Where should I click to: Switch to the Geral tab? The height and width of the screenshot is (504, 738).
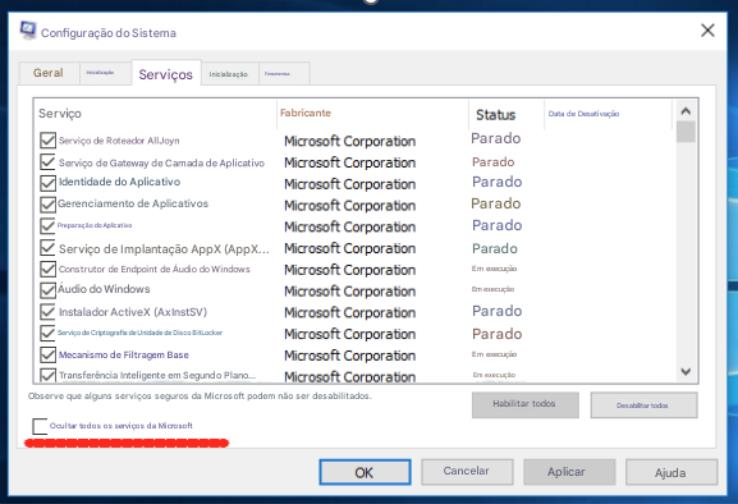48,73
